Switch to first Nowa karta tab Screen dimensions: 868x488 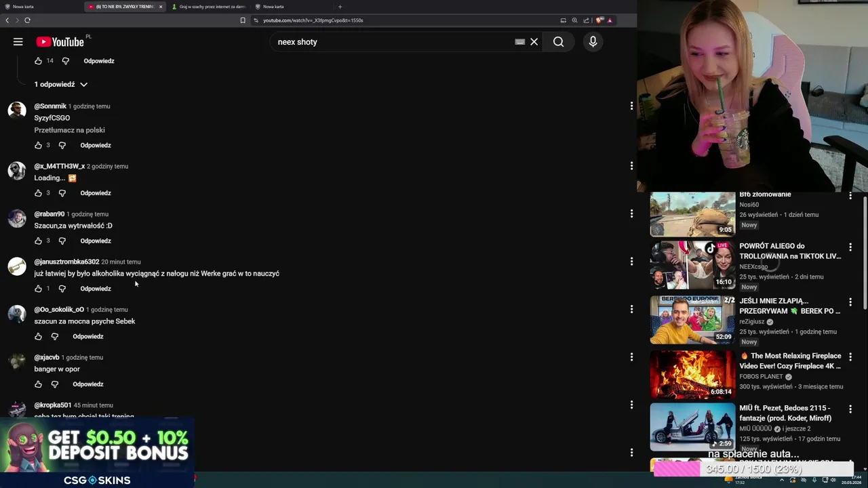(41, 7)
